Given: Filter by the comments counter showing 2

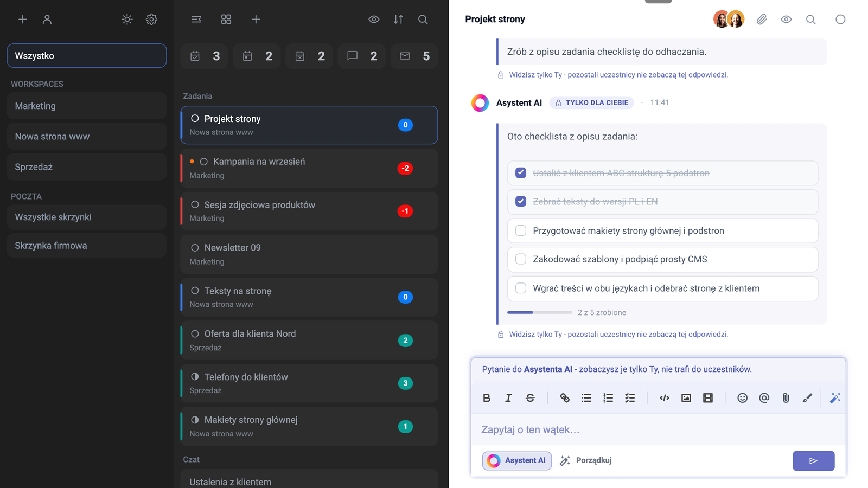Looking at the screenshot, I should coord(362,56).
